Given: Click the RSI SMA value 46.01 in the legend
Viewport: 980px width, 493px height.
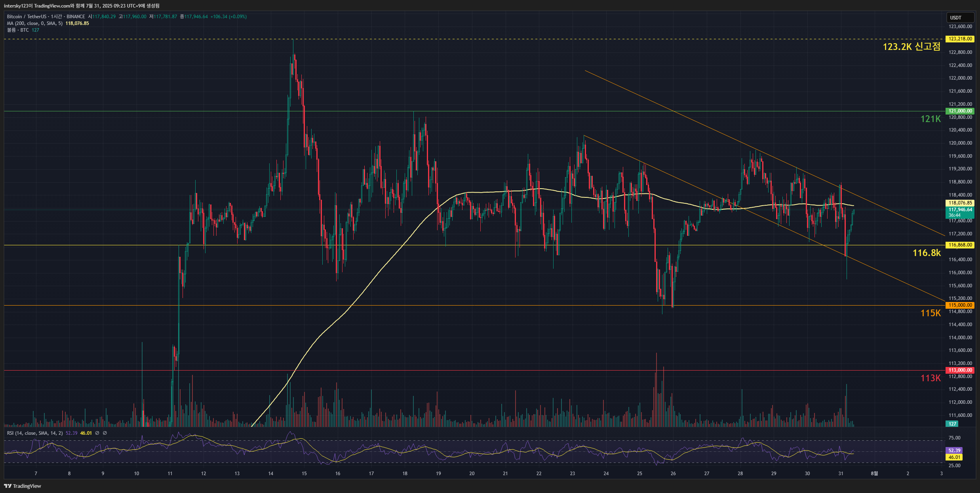Looking at the screenshot, I should click(x=86, y=433).
